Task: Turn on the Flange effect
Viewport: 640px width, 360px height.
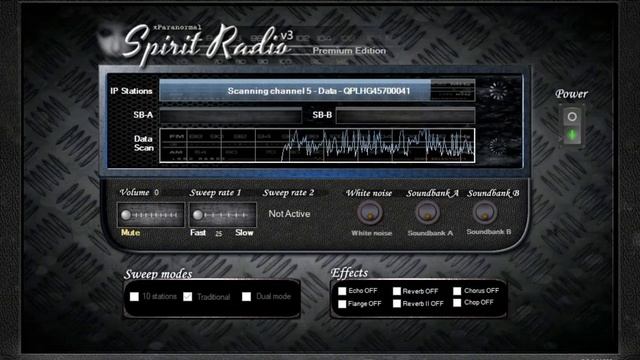Action: click(342, 304)
